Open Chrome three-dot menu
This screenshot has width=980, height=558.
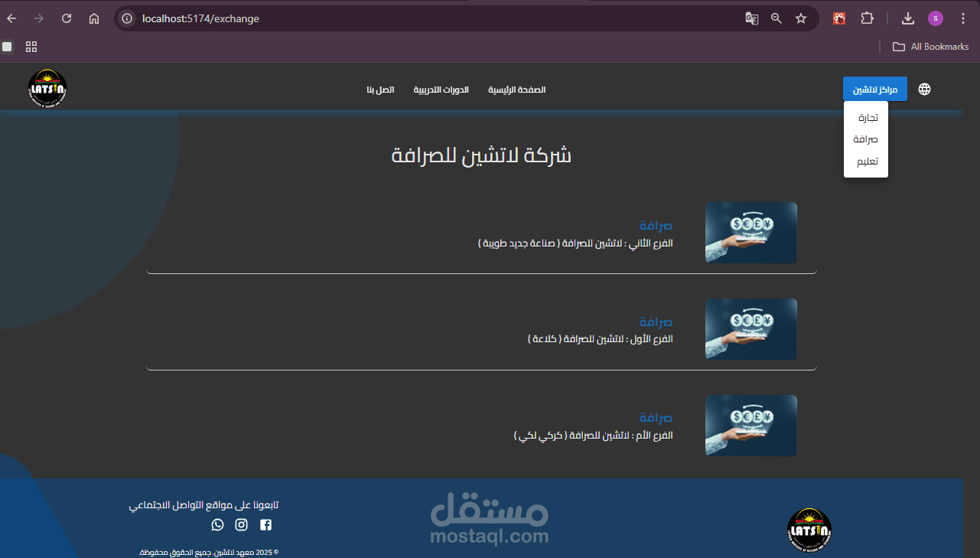[x=963, y=18]
